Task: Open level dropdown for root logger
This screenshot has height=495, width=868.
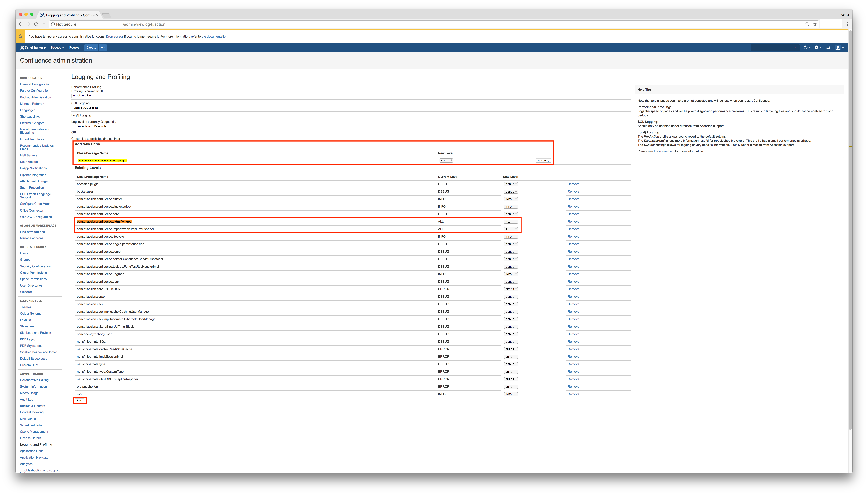Action: [511, 394]
